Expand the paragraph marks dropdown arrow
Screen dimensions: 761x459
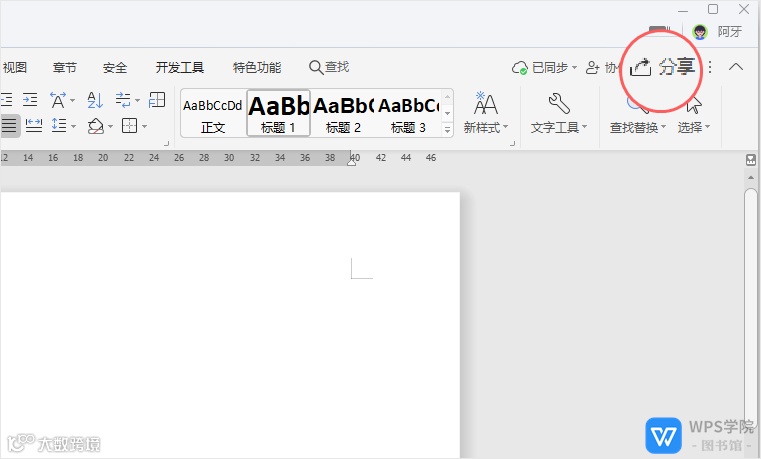pos(137,100)
